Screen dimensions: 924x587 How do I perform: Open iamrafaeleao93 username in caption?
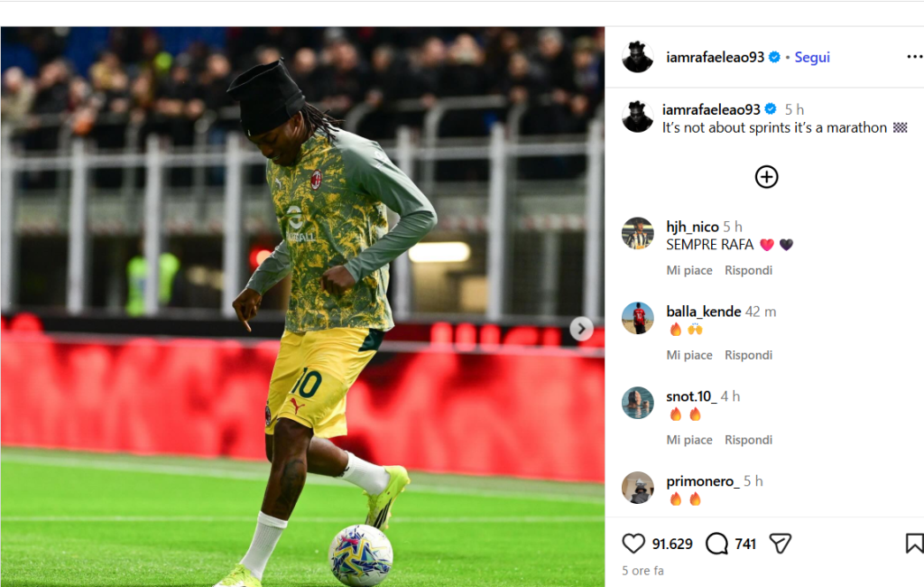click(x=711, y=110)
